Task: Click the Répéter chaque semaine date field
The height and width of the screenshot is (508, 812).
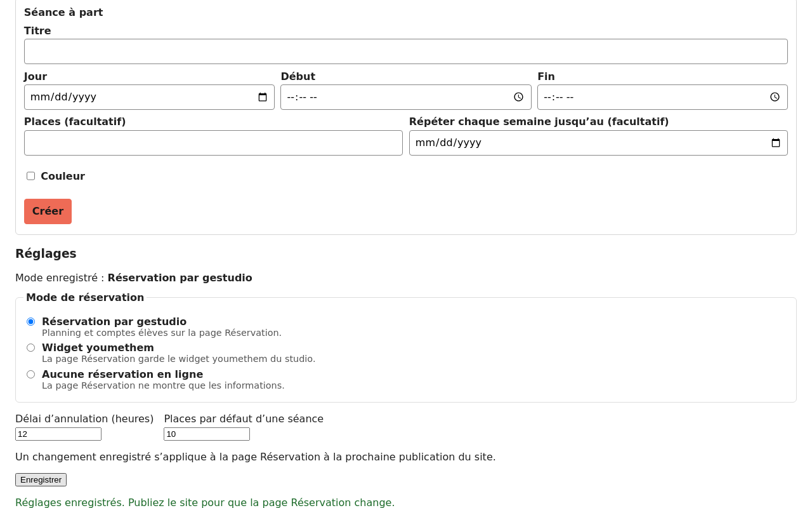Action: pyautogui.click(x=598, y=143)
